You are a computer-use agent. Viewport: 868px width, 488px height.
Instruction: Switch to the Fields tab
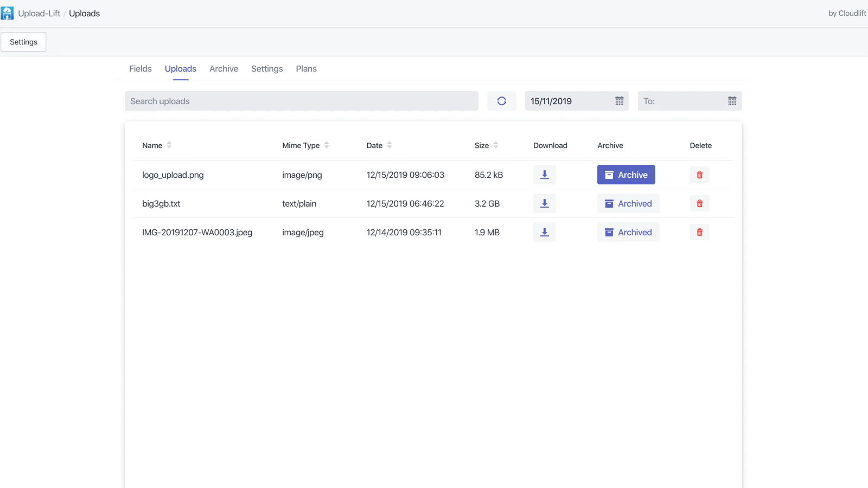[140, 69]
